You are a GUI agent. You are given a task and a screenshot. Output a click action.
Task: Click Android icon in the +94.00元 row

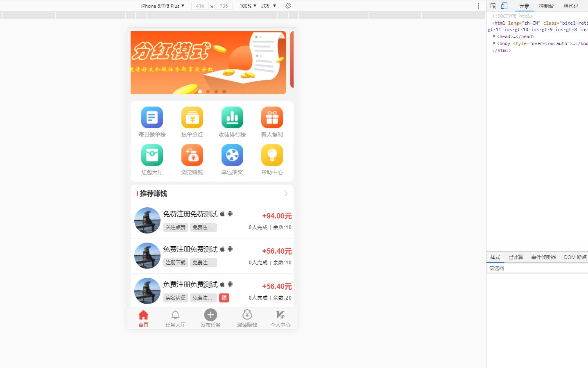(230, 214)
